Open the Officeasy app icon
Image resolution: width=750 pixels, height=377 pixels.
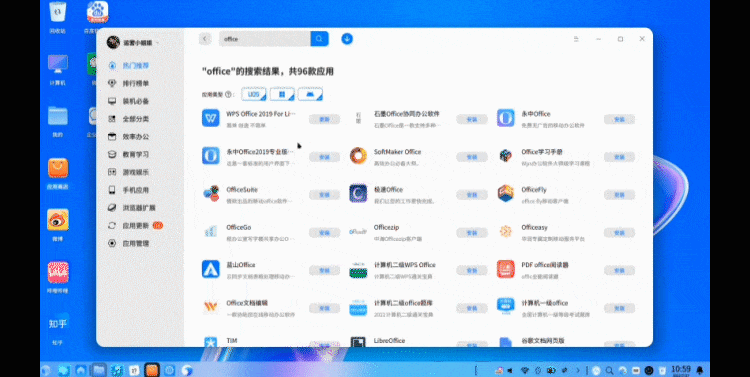click(x=506, y=231)
